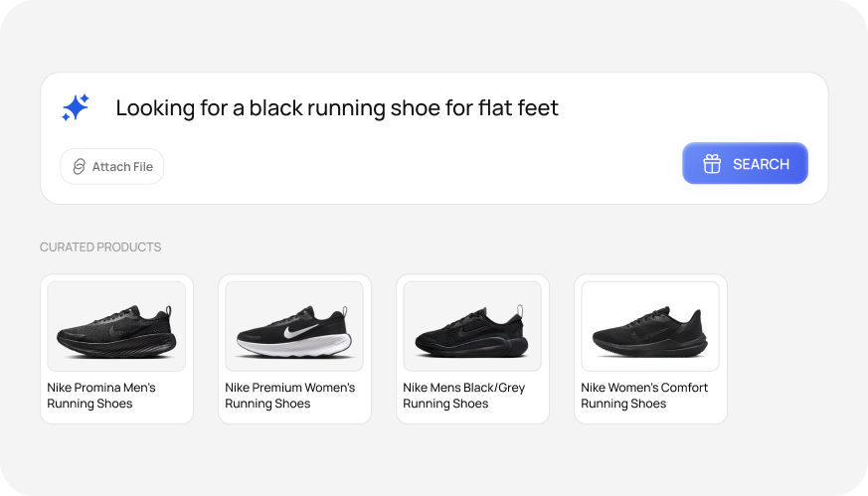The width and height of the screenshot is (868, 496).
Task: Click the word "SEARCH" label text
Action: [762, 164]
